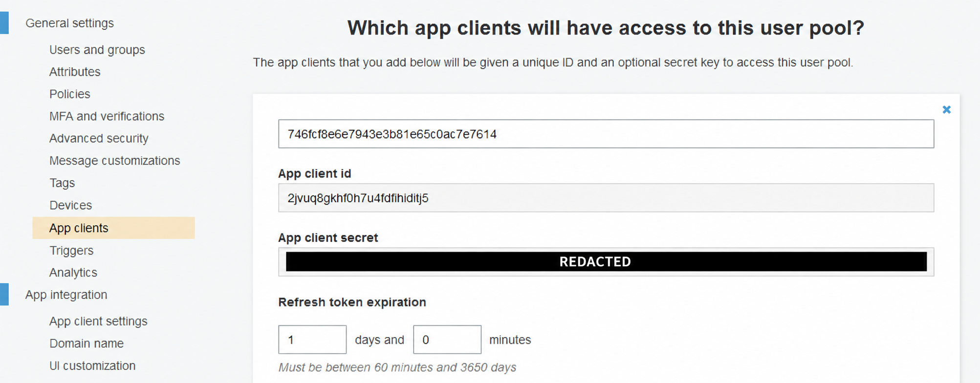The width and height of the screenshot is (980, 383).
Task: Click the "App client secret" label
Action: (x=328, y=238)
